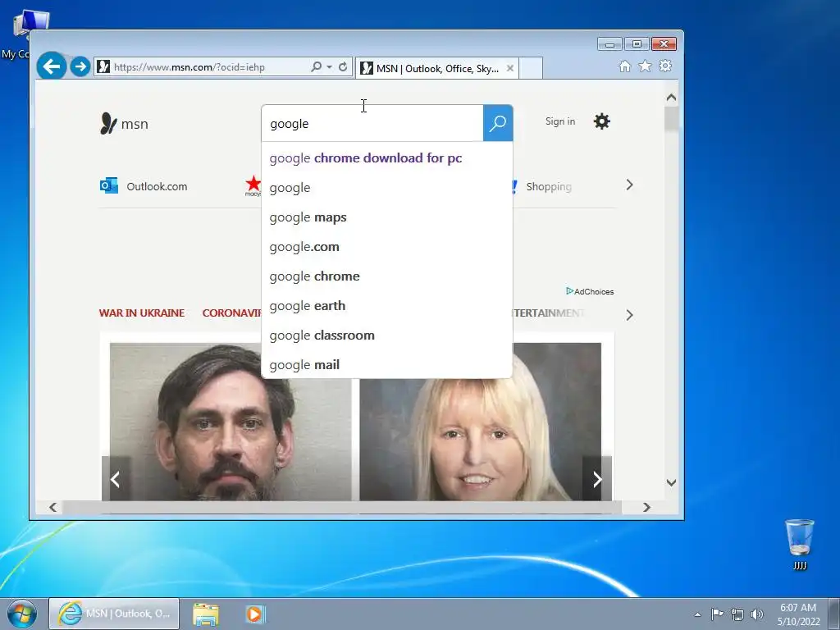Image resolution: width=840 pixels, height=630 pixels.
Task: Show hidden tray icons arrow
Action: (x=697, y=614)
